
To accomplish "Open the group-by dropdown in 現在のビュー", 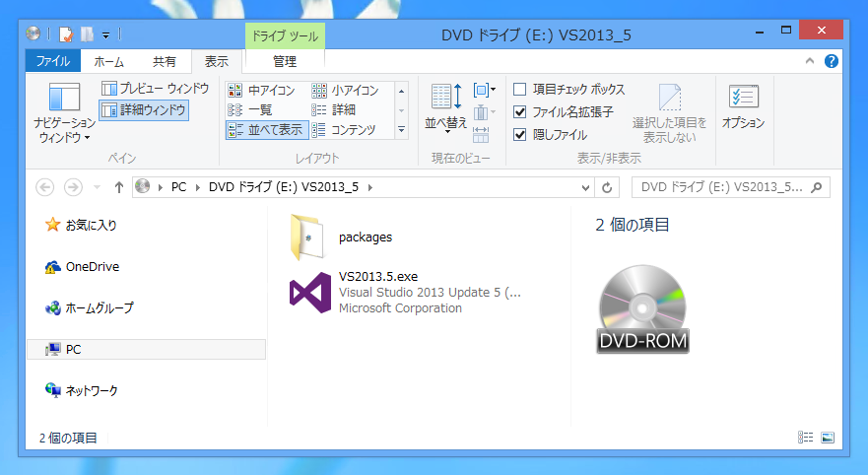I will [484, 90].
